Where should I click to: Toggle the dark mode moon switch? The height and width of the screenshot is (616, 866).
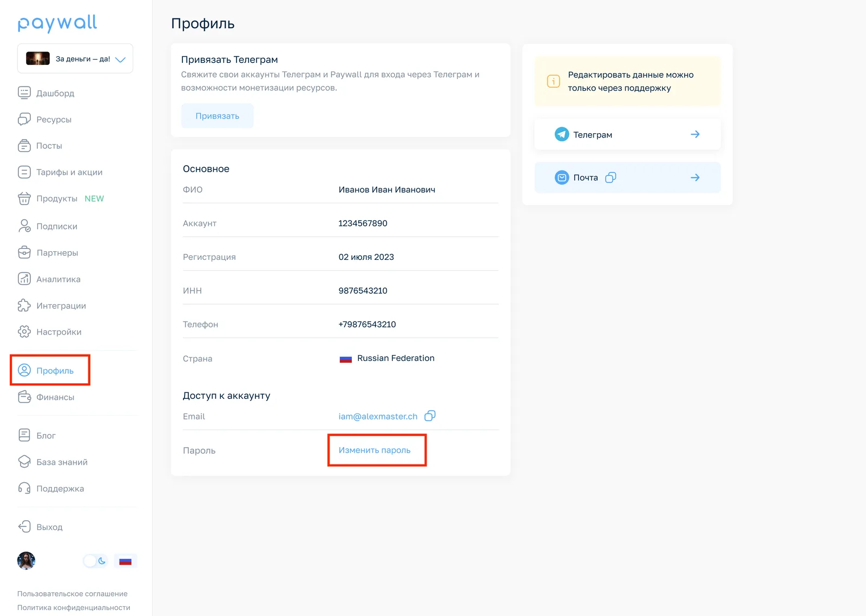coord(96,561)
